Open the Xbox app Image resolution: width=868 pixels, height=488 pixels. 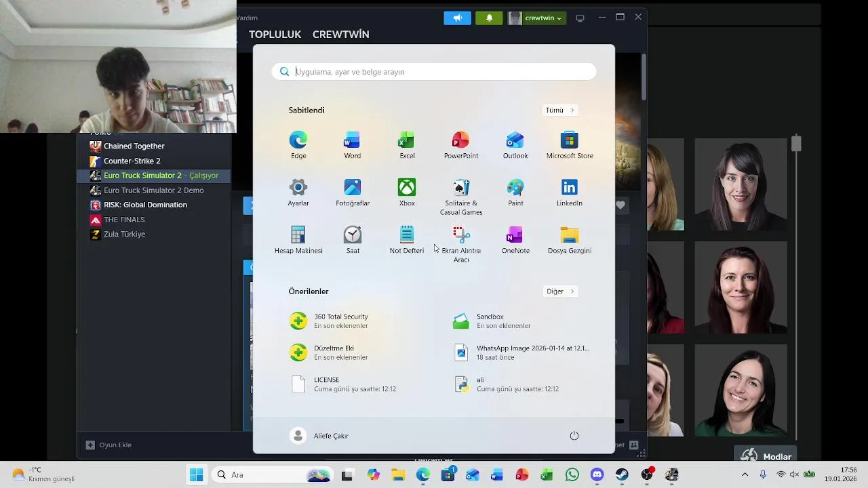point(407,193)
